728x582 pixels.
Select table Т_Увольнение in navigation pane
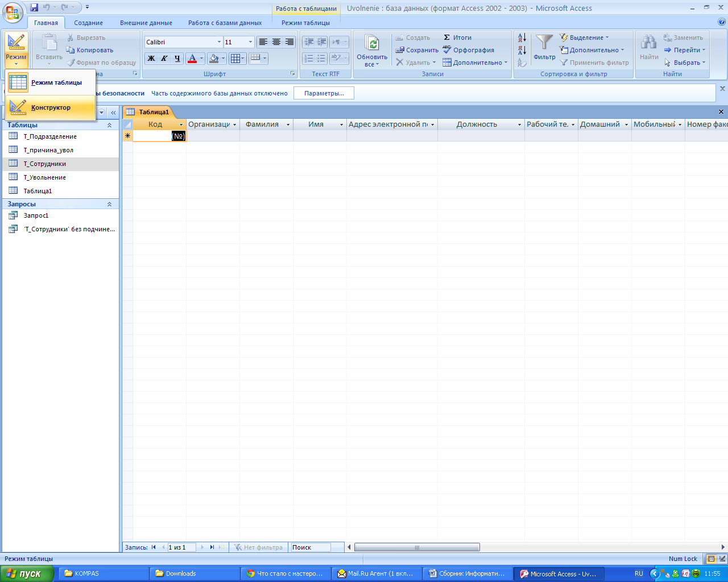(61, 177)
